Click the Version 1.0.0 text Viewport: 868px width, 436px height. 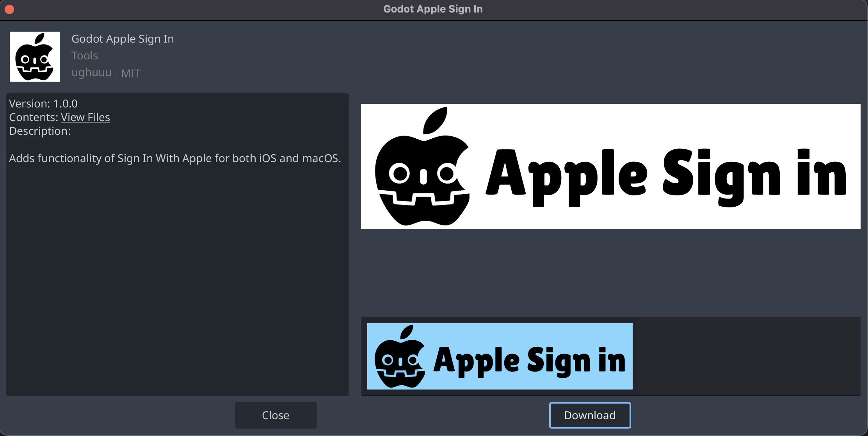click(x=43, y=104)
